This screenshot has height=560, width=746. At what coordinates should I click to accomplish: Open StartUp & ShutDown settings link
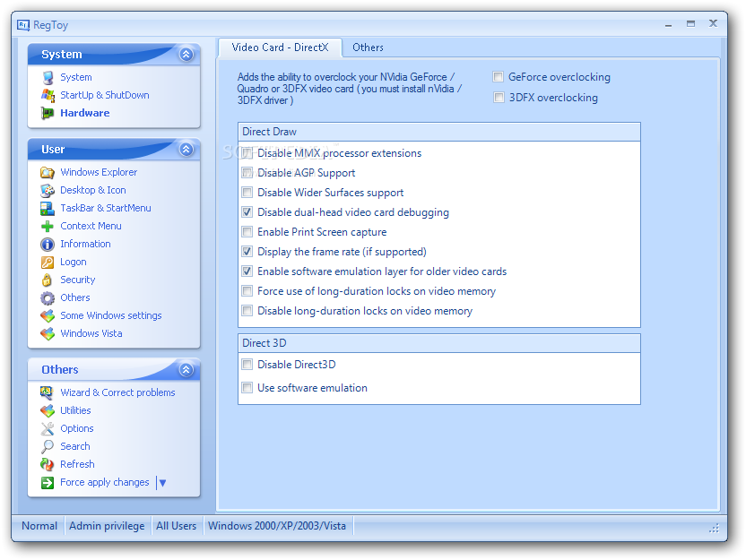point(105,95)
